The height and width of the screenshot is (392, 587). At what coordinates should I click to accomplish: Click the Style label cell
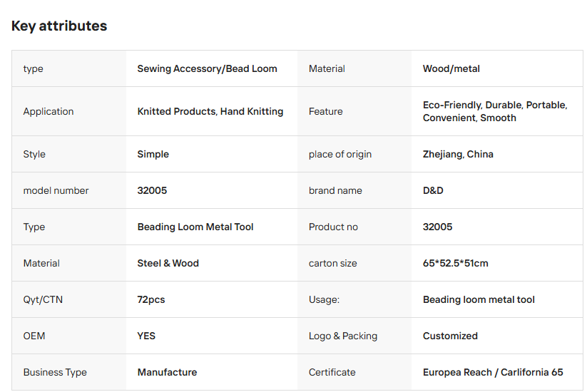[69, 154]
